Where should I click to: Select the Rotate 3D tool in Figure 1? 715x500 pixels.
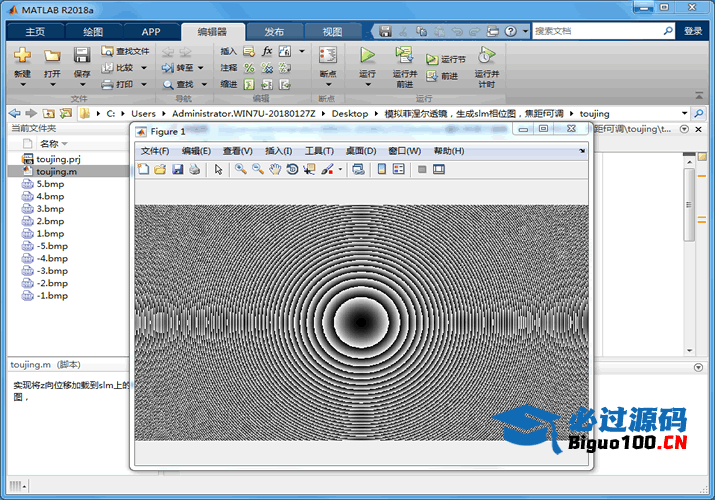point(292,170)
